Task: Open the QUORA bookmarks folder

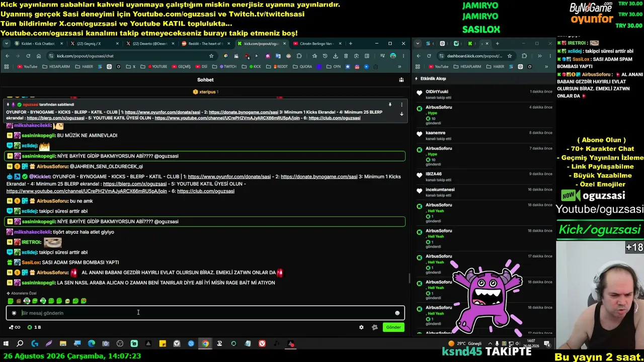Action: click(302, 66)
